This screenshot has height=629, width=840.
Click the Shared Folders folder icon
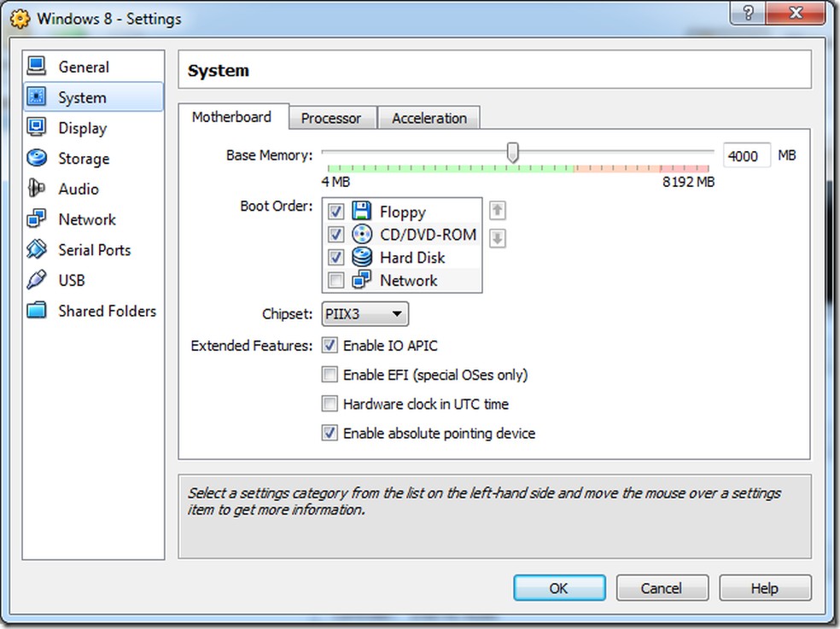point(37,311)
